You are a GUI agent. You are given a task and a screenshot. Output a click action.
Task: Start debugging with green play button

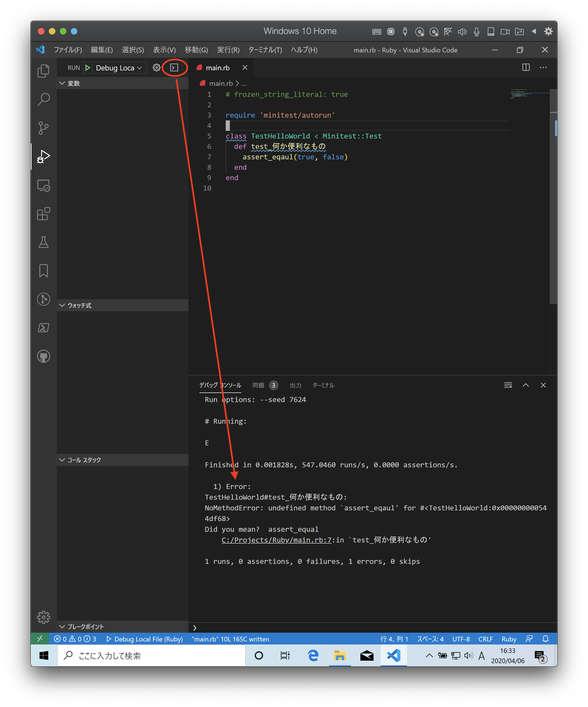point(87,68)
